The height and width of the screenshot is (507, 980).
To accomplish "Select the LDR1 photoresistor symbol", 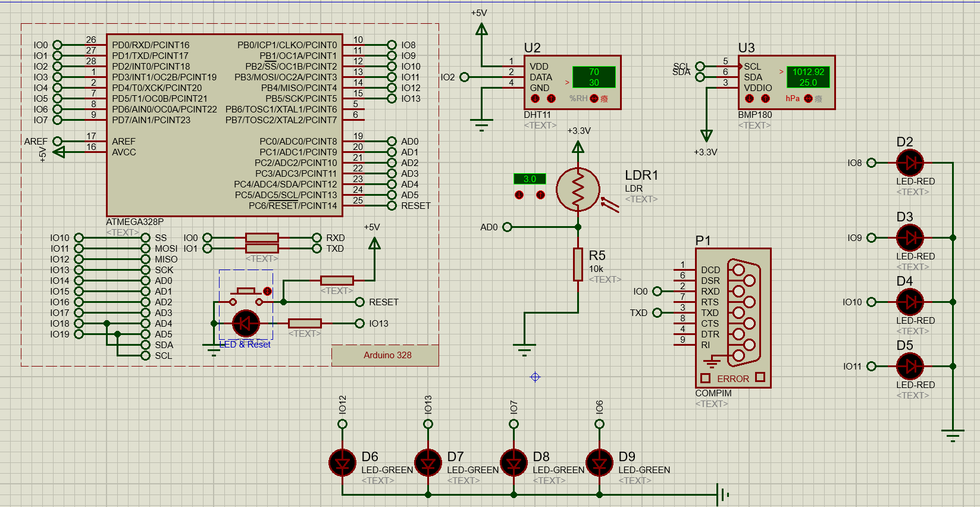I will coord(577,190).
